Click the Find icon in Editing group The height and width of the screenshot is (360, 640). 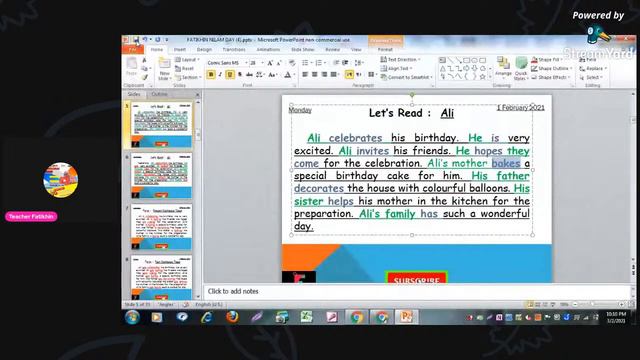click(x=588, y=60)
